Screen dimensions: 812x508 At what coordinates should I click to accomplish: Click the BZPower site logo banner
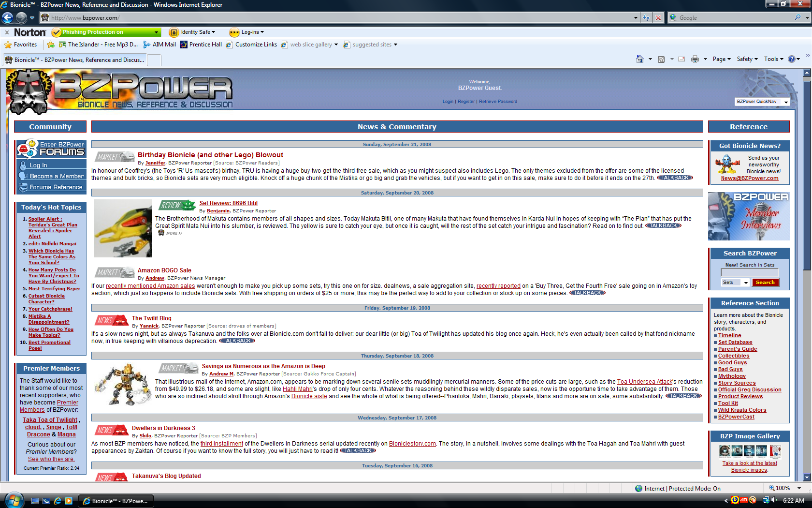click(119, 91)
